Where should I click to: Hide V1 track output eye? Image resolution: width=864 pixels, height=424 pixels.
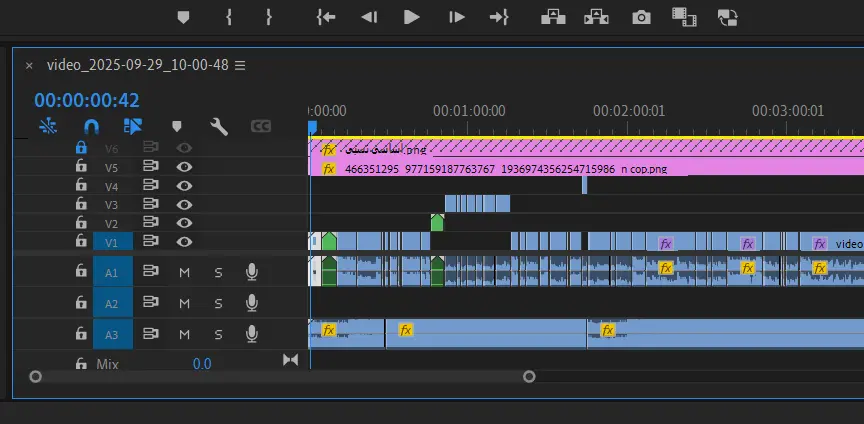tap(185, 241)
